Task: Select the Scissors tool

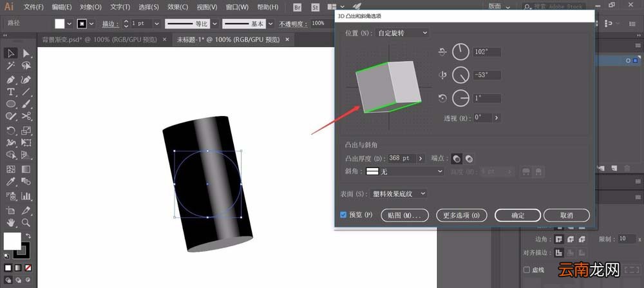Action: coord(26,117)
